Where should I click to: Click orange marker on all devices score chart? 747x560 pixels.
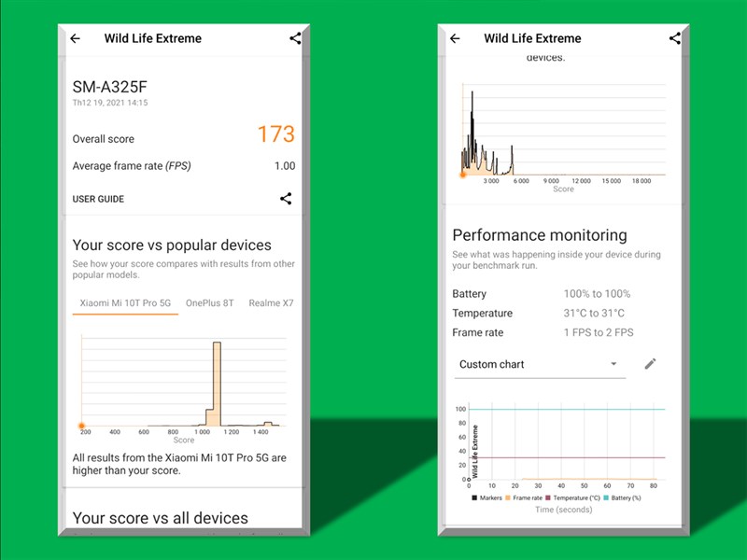(462, 175)
